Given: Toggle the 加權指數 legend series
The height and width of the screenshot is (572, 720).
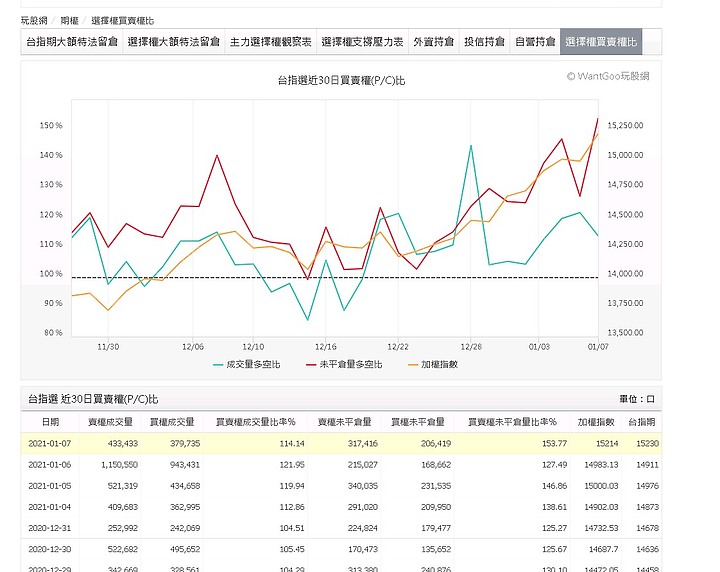Looking at the screenshot, I should point(433,365).
